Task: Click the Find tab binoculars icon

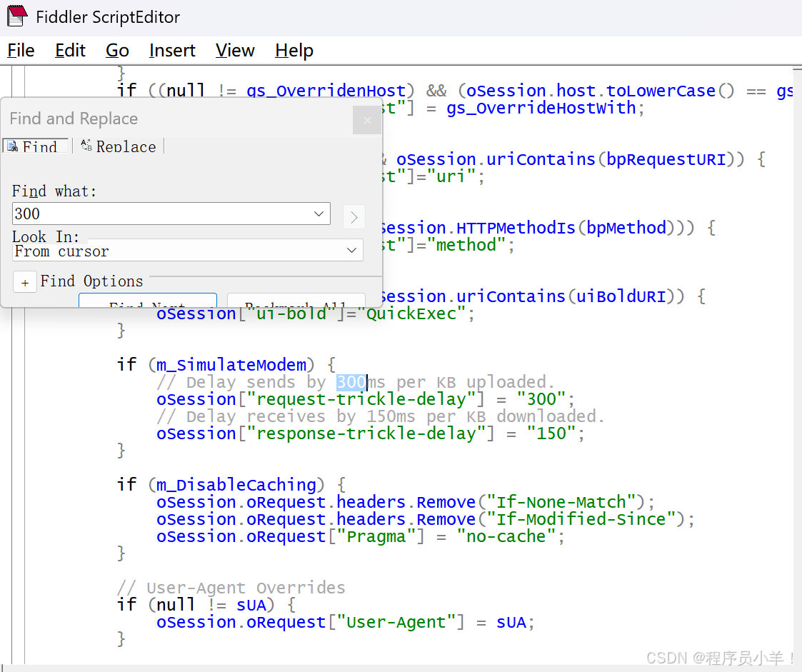Action: click(x=13, y=146)
